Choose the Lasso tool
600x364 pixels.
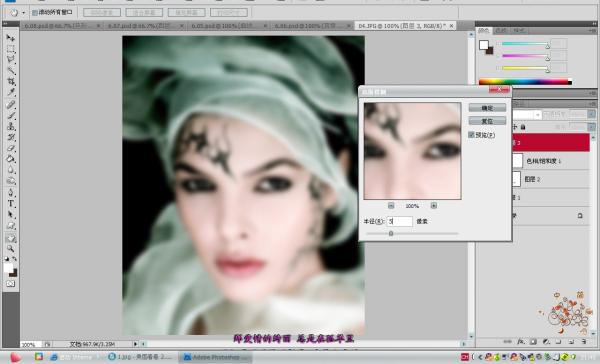click(x=10, y=60)
